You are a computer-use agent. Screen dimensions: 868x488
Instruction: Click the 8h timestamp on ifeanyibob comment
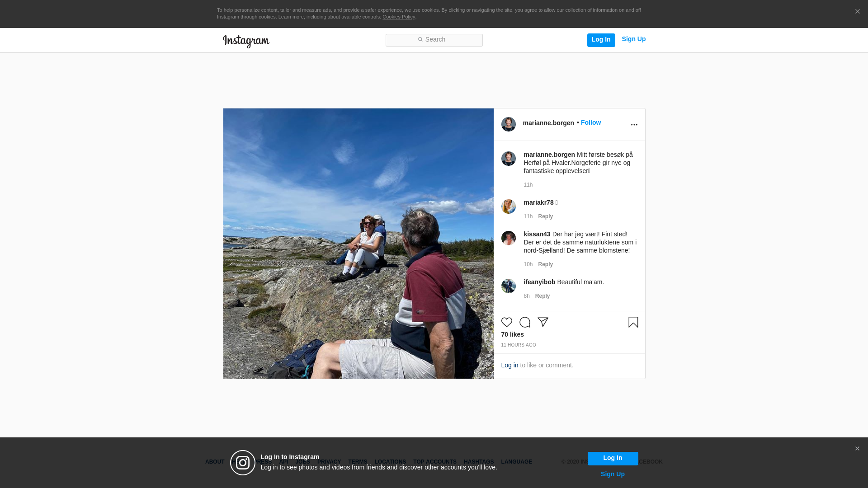[526, 296]
